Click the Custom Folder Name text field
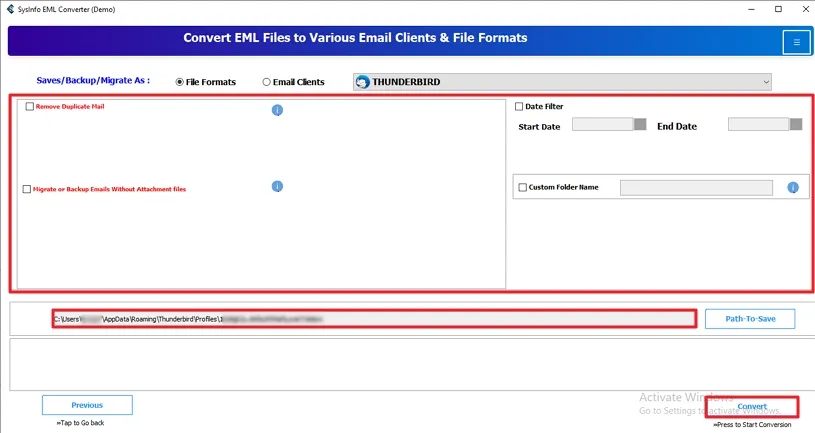The image size is (815, 433). click(696, 188)
